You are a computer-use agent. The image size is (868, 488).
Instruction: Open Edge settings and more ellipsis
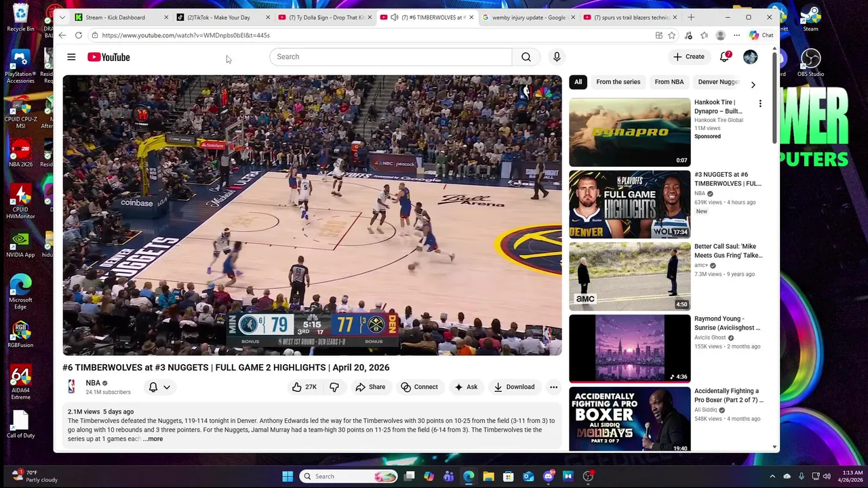[736, 35]
